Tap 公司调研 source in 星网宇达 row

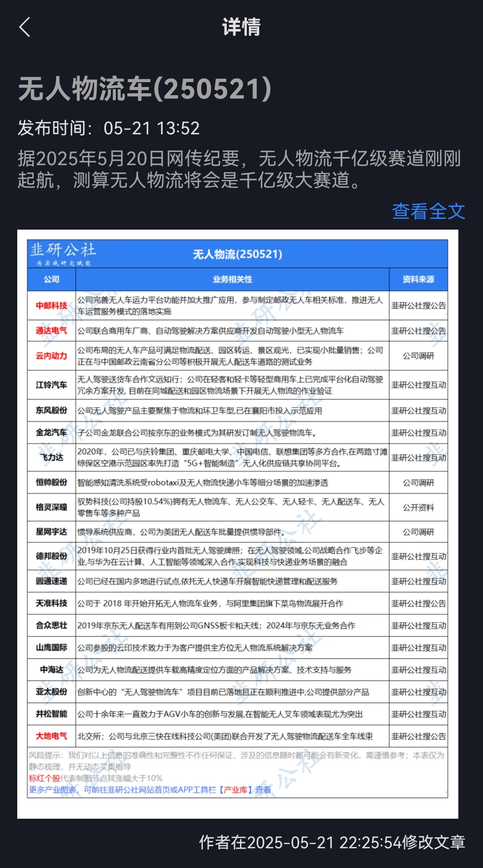pos(418,532)
